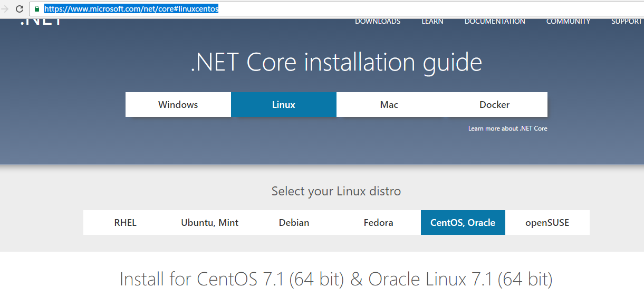Click the .NET logo in header
The image size is (644, 307).
point(41,22)
